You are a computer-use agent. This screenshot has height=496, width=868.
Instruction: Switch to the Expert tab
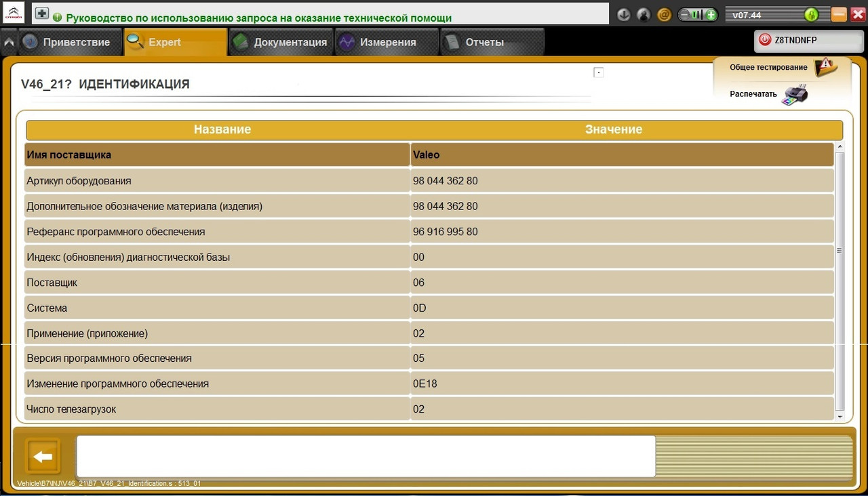tap(175, 42)
